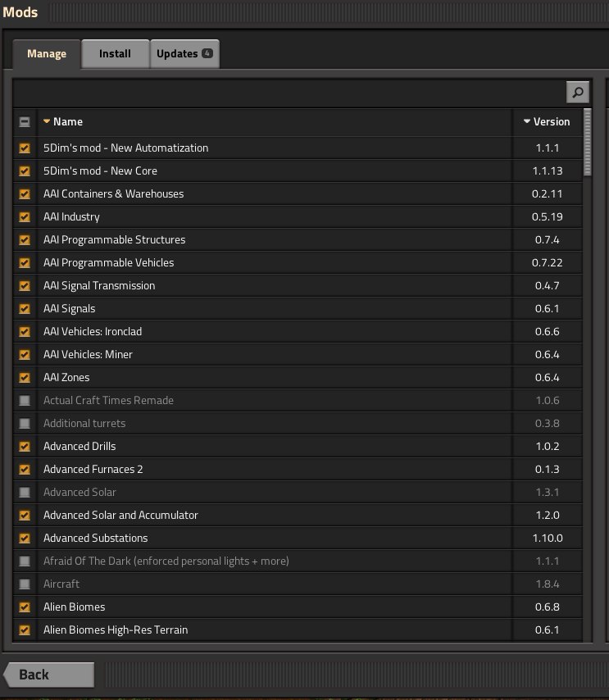The image size is (609, 700).
Task: Toggle the AAI Signals checkbox
Action: 25,308
